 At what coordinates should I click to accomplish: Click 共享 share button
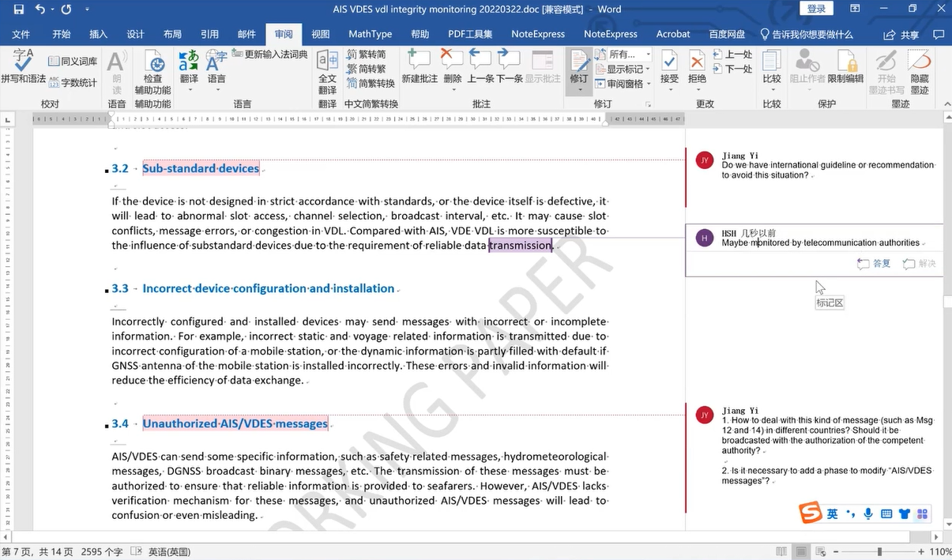(x=903, y=35)
